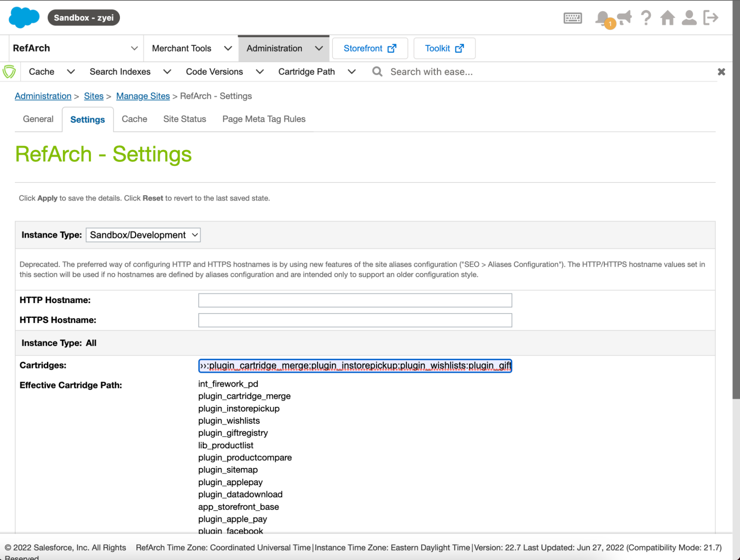
Task: Click the HTTP Hostname text field
Action: (355, 300)
